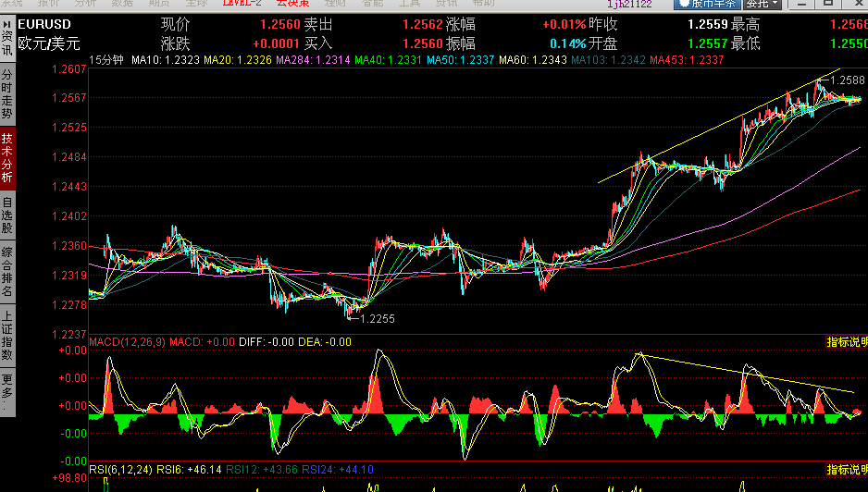Select the MA284: 1.2314 indicator label
The width and height of the screenshot is (868, 492).
[313, 60]
